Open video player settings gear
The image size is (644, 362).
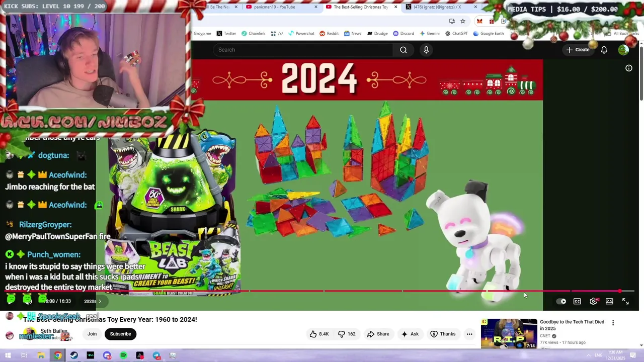pos(594,301)
